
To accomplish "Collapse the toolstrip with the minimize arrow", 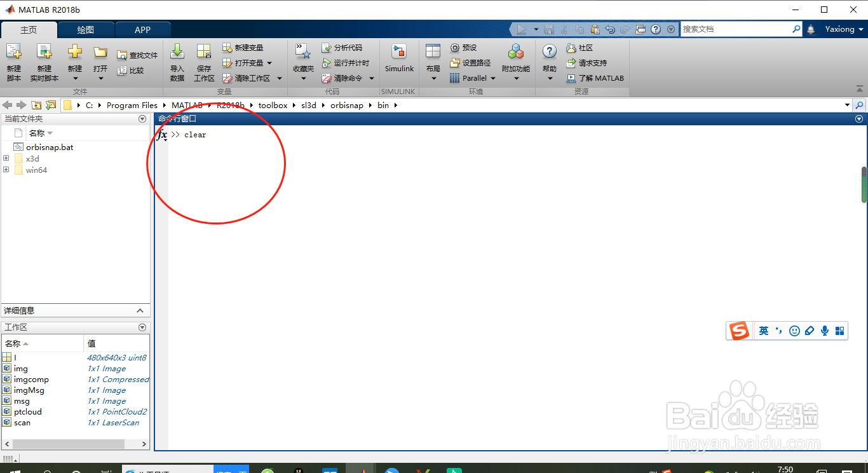I will click(x=861, y=89).
